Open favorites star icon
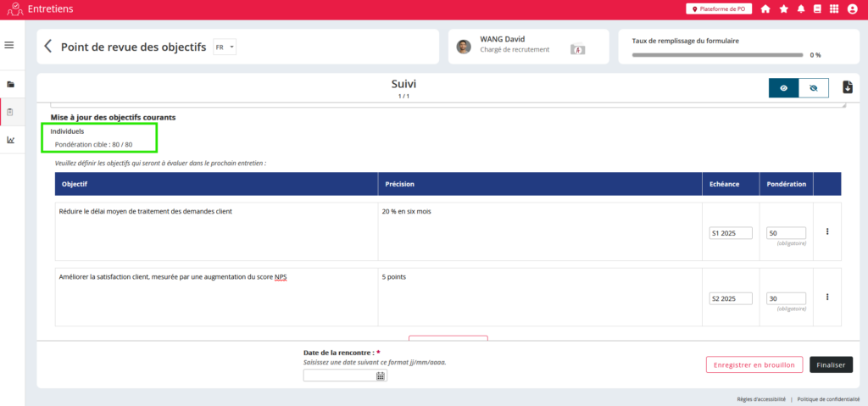 click(x=783, y=9)
